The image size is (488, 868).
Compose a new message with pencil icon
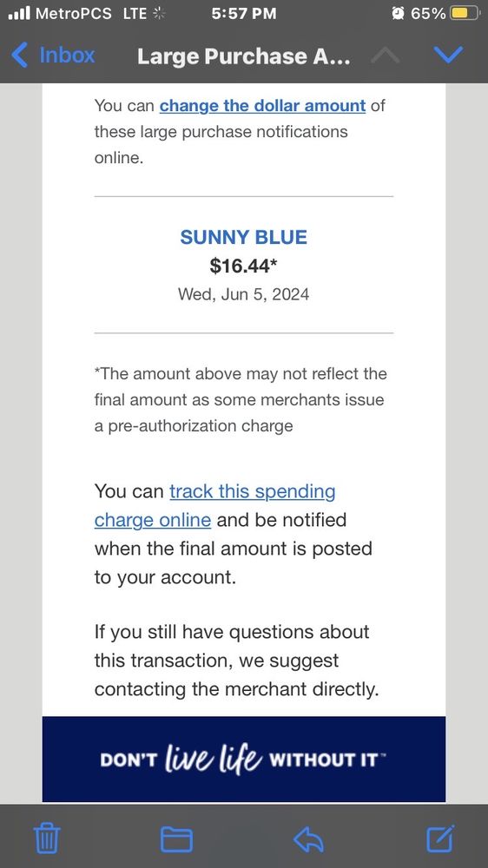click(441, 838)
